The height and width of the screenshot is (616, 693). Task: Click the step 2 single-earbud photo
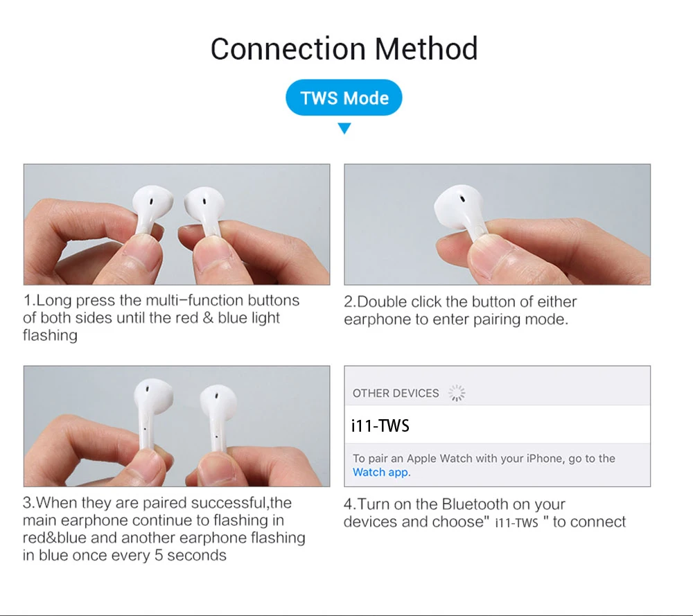coord(497,225)
